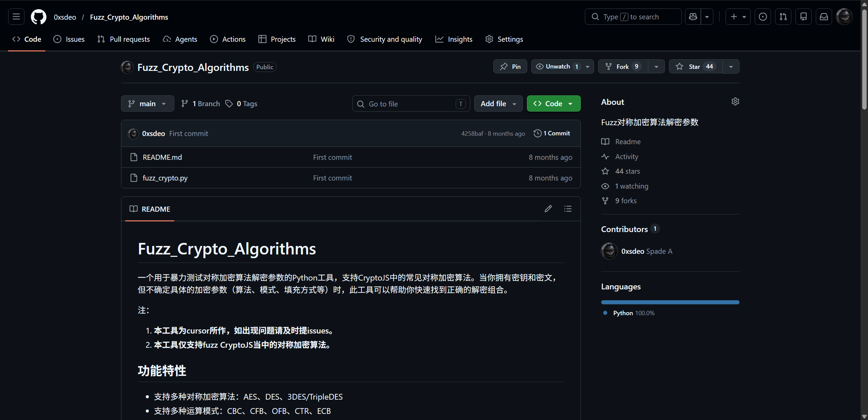The width and height of the screenshot is (868, 420).
Task: Open the green Code dropdown
Action: [x=554, y=103]
